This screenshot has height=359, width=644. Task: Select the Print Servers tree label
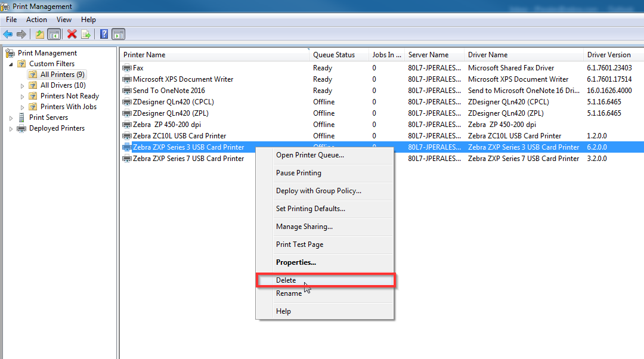[x=48, y=117]
